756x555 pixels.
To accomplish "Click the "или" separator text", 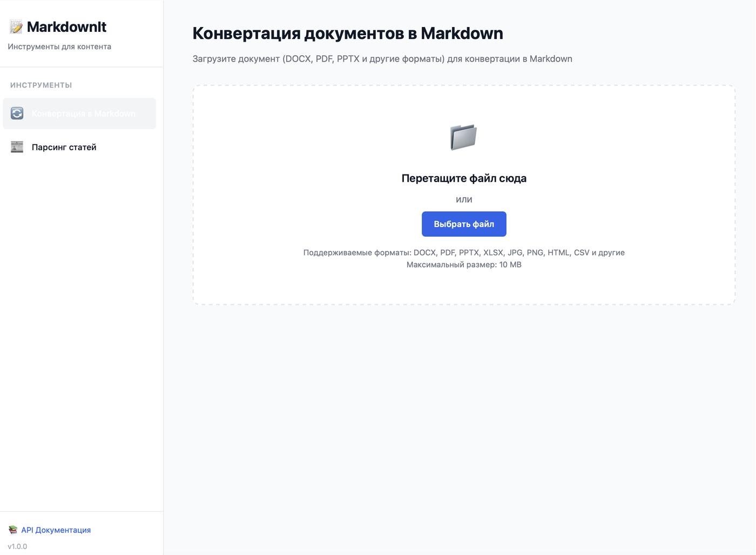I will (464, 199).
